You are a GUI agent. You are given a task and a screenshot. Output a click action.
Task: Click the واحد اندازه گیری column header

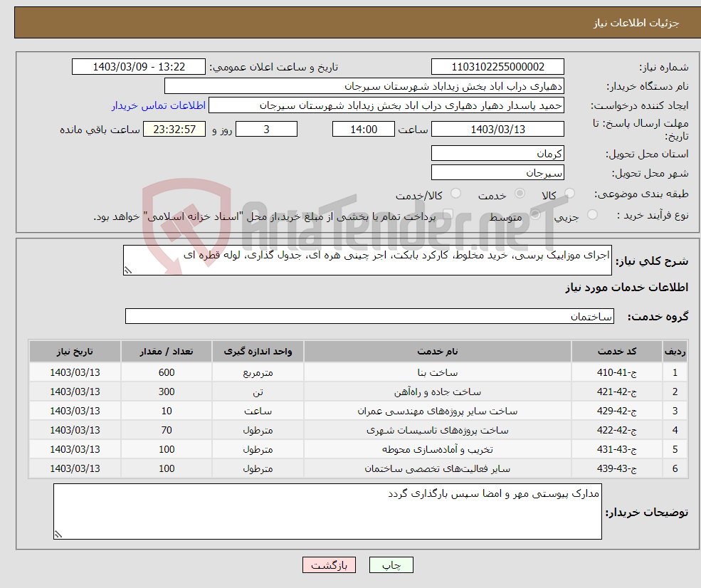[x=258, y=352]
